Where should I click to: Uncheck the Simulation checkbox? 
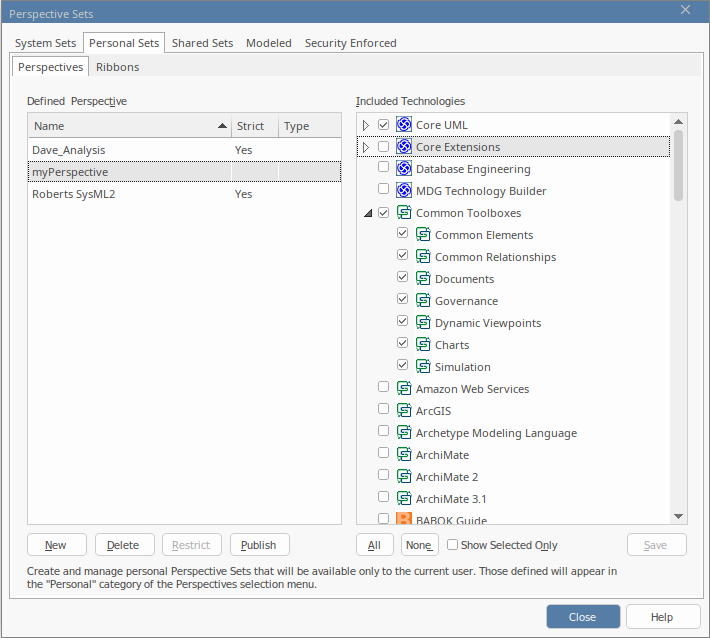[x=403, y=366]
